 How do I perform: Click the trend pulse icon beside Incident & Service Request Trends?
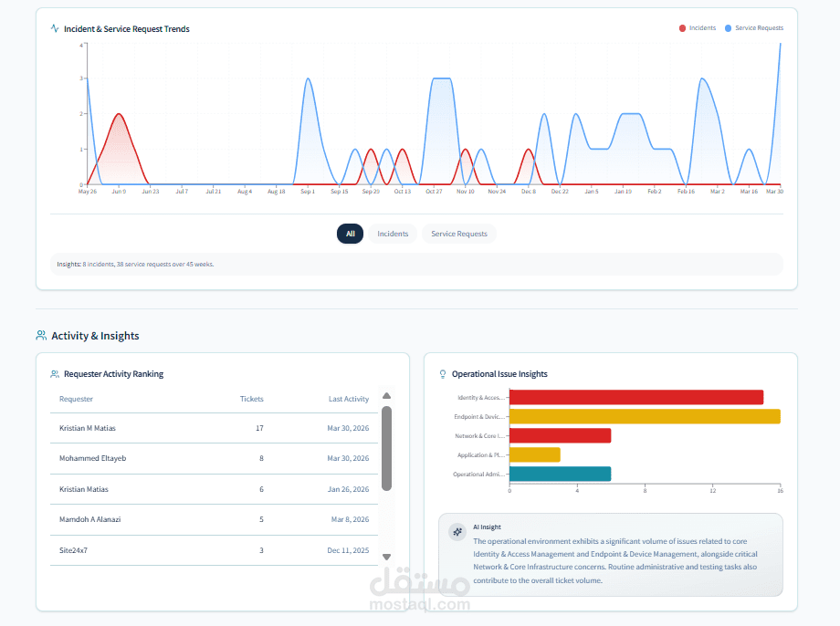coord(55,28)
